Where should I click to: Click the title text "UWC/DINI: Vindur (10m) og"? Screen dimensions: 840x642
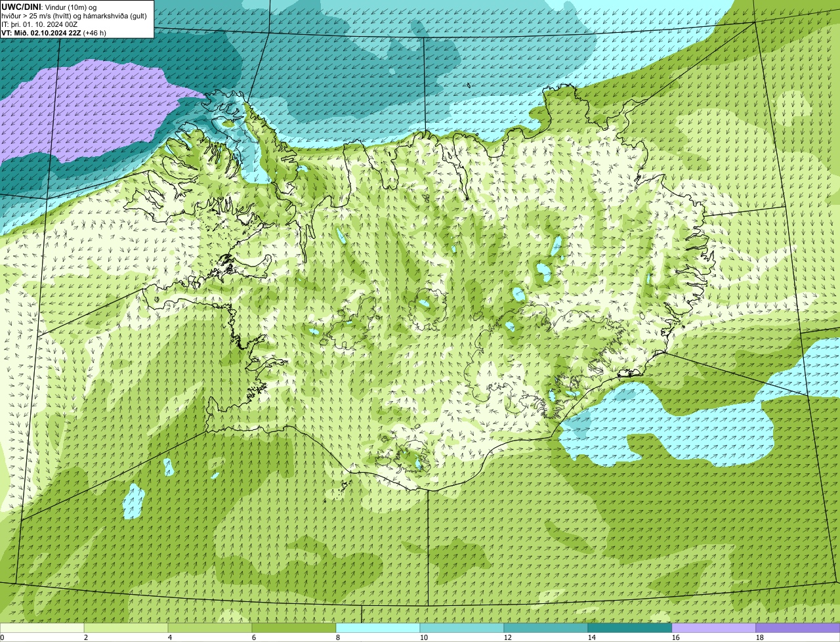tap(49, 7)
